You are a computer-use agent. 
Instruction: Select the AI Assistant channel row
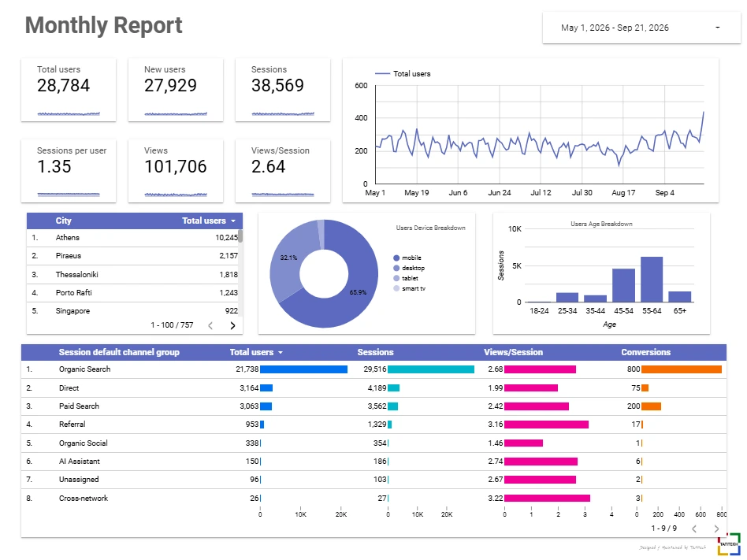[x=374, y=462]
